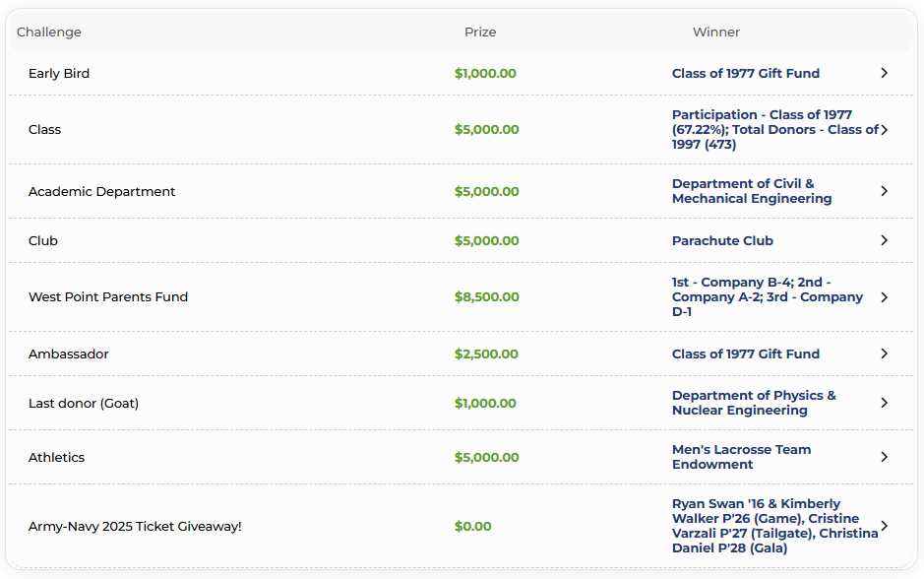Image resolution: width=924 pixels, height=579 pixels.
Task: Select the Club row $5,000.00 prize
Action: point(487,240)
